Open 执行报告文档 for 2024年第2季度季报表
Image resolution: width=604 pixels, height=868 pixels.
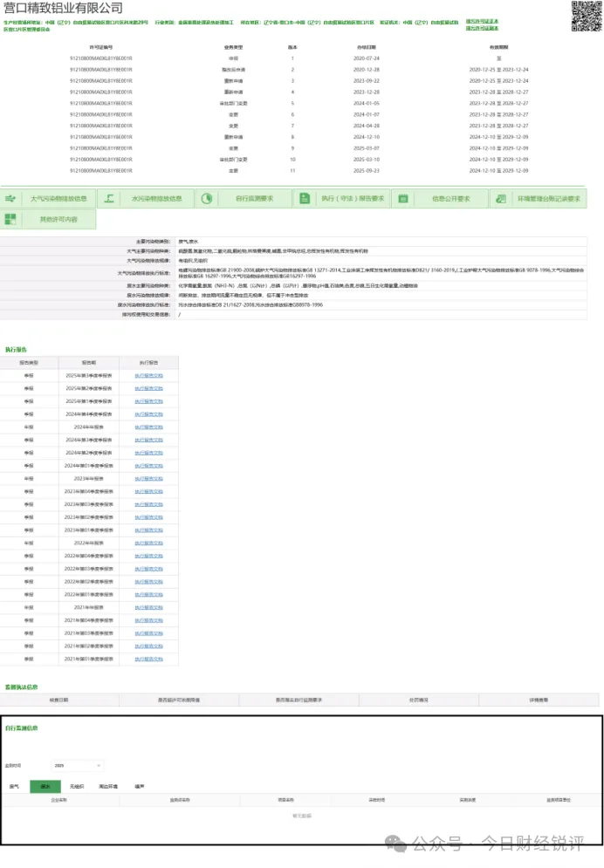(149, 453)
